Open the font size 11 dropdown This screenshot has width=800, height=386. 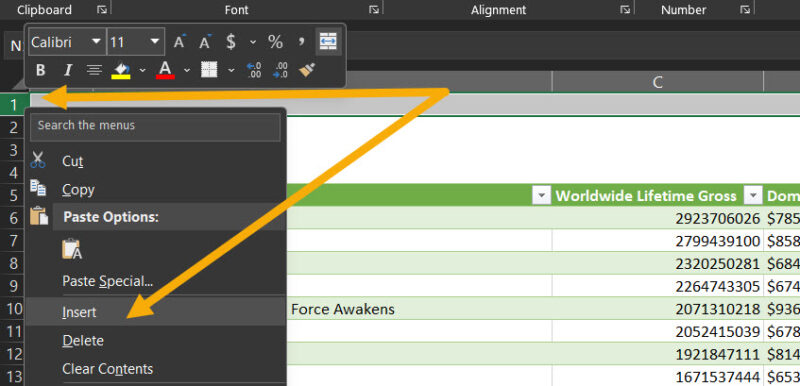coord(155,41)
